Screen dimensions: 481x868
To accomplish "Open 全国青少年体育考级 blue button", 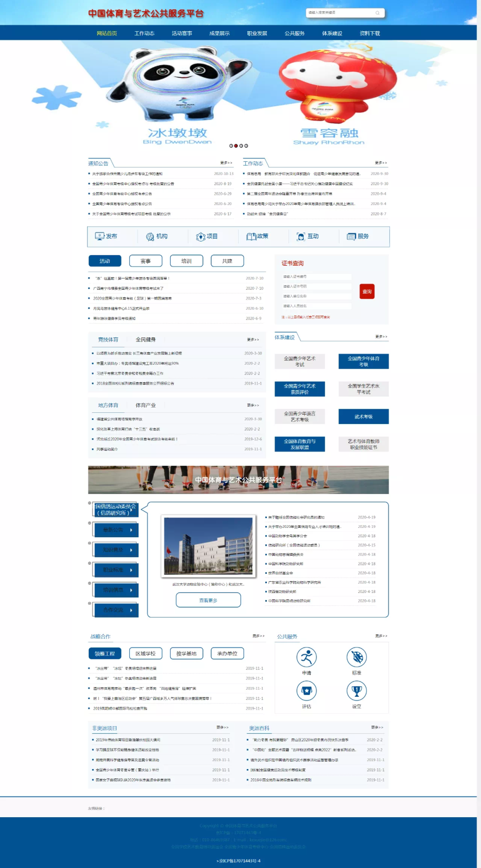I will 363,361.
